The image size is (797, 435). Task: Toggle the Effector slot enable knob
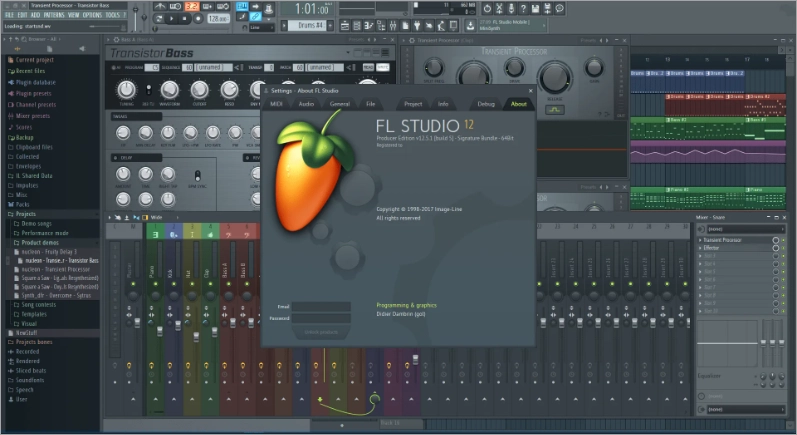click(776, 248)
